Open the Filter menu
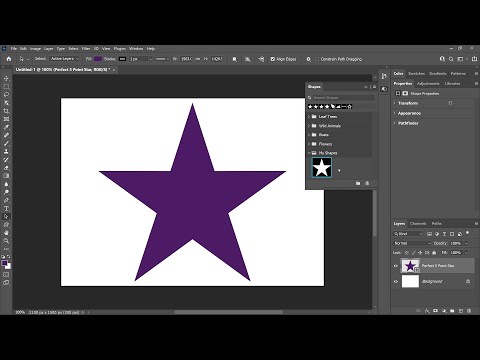The height and width of the screenshot is (360, 480). click(x=86, y=49)
